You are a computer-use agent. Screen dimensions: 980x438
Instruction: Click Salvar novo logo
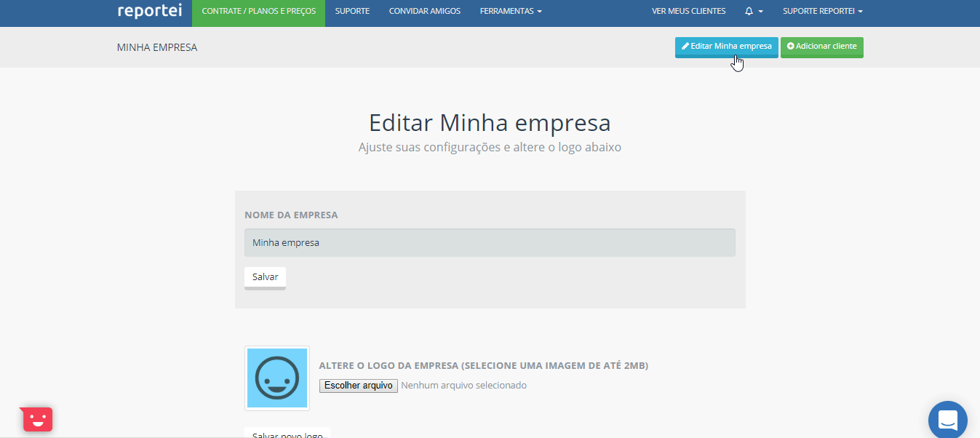click(x=287, y=433)
